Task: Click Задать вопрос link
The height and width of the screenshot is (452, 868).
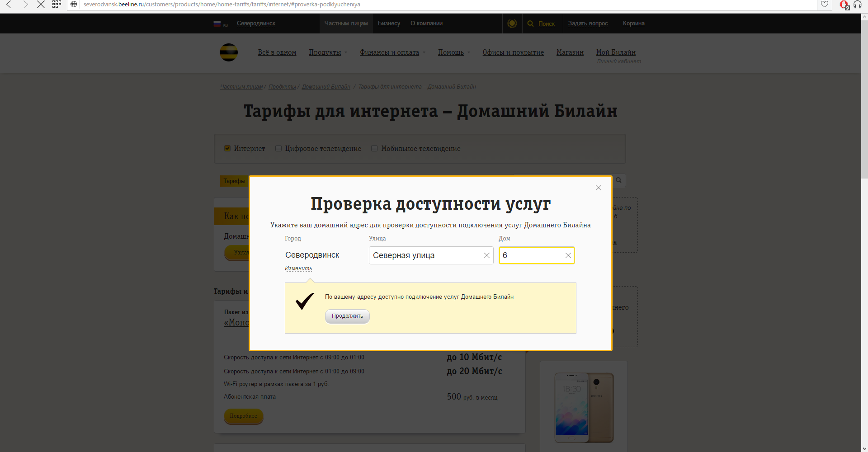Action: [x=588, y=24]
